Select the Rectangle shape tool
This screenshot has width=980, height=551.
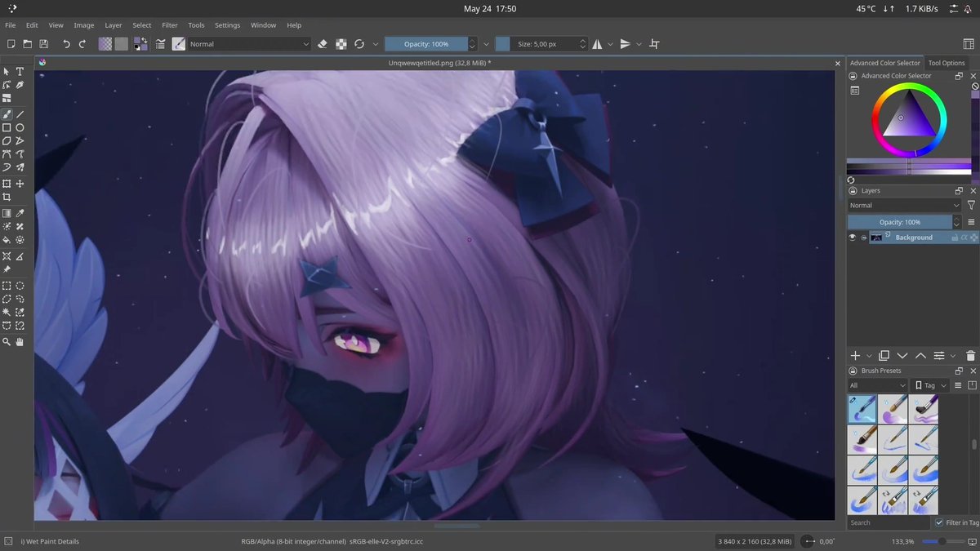tap(7, 127)
